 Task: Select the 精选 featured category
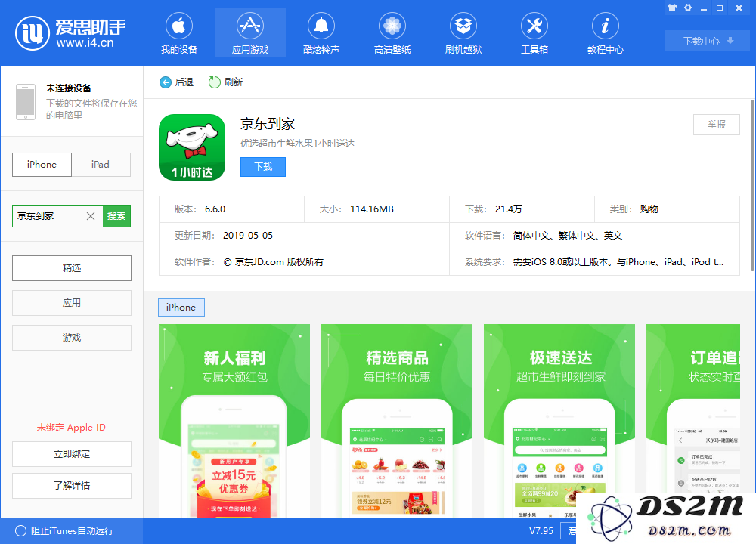72,268
